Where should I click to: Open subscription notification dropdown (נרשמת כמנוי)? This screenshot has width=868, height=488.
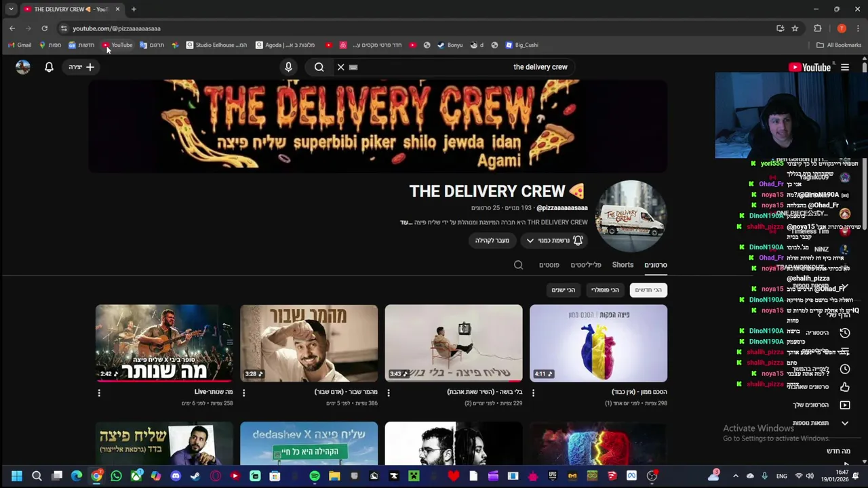click(x=554, y=241)
